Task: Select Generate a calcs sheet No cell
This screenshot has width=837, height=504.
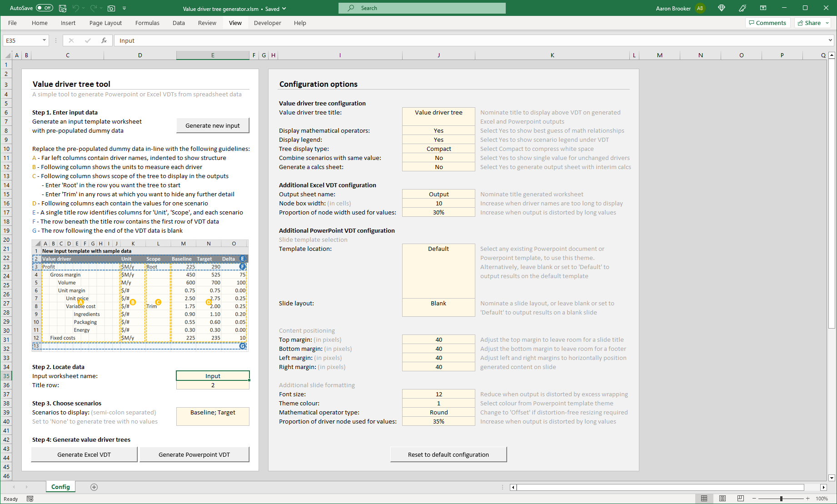Action: click(x=438, y=167)
